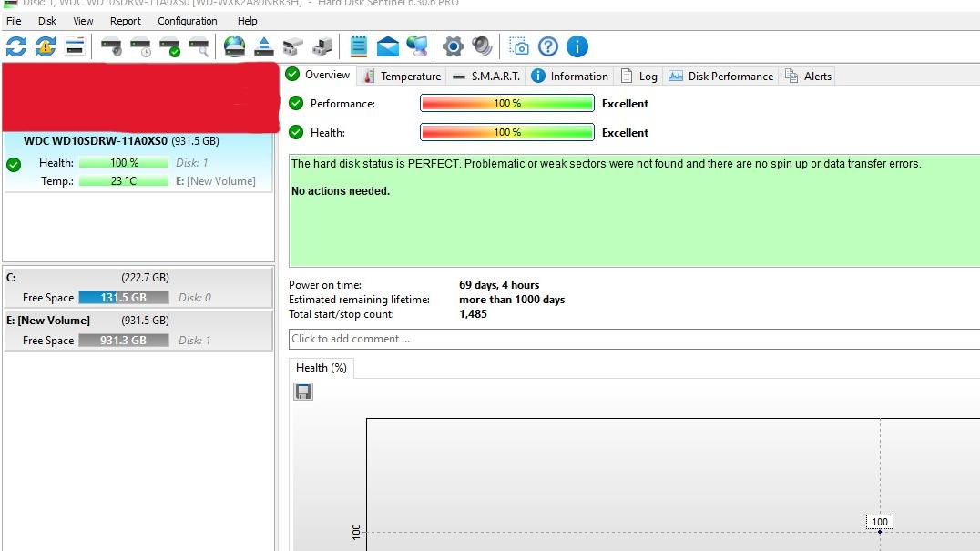Screen dimensions: 980x551
Task: Open the Configuration menu
Action: (187, 21)
